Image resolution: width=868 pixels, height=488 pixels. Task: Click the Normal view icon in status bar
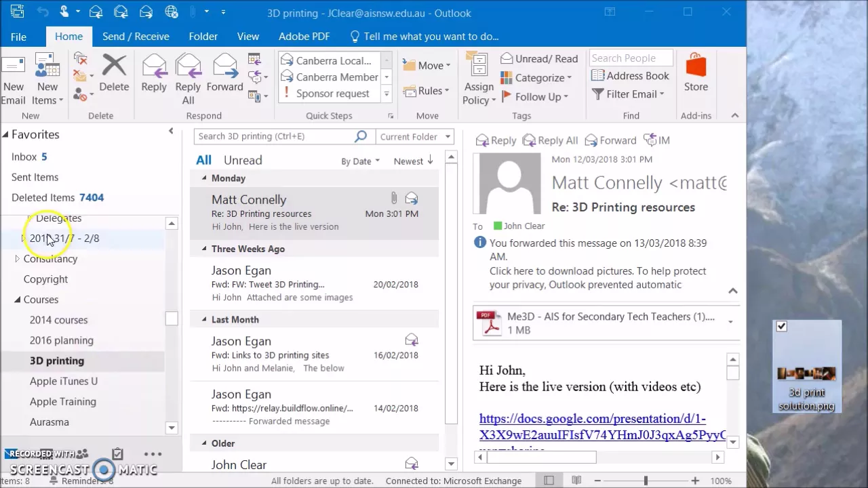coord(549,481)
